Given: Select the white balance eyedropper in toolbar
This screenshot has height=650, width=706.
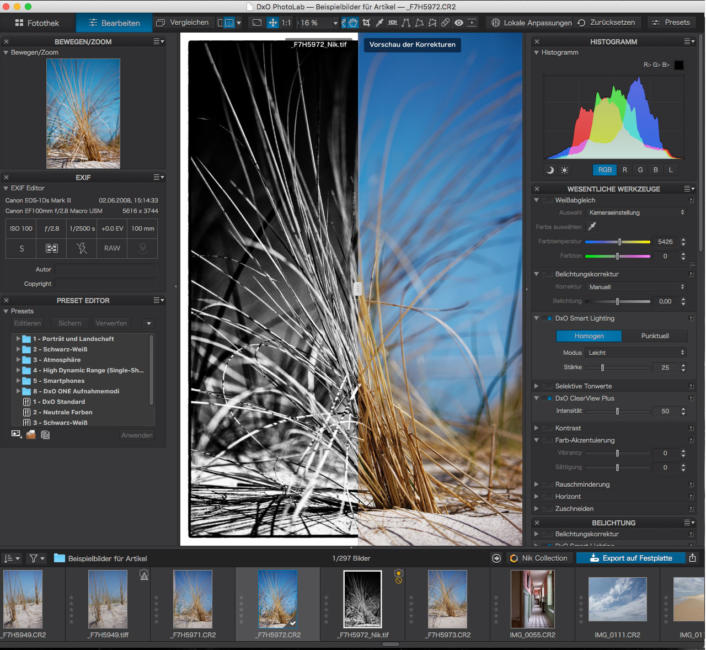Looking at the screenshot, I should [x=380, y=23].
